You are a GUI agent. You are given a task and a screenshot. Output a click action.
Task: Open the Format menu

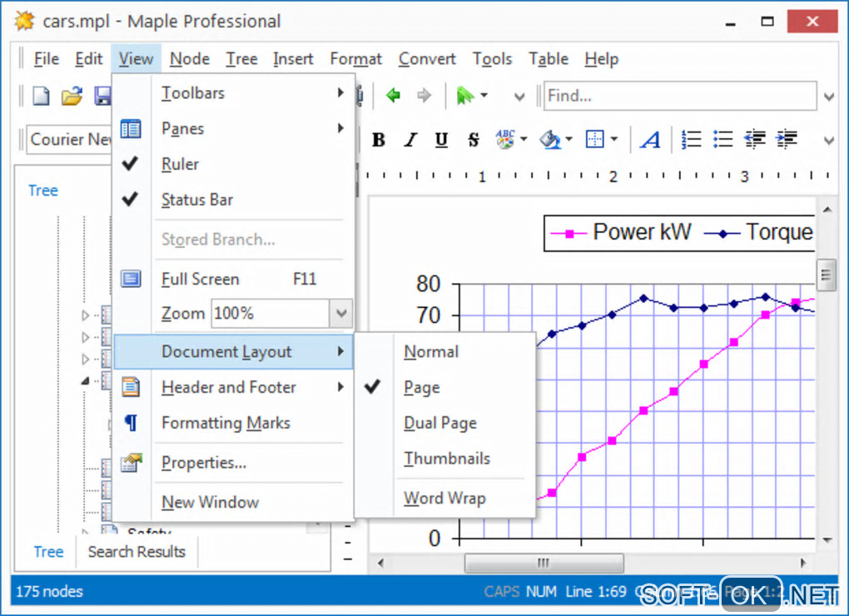pyautogui.click(x=355, y=58)
